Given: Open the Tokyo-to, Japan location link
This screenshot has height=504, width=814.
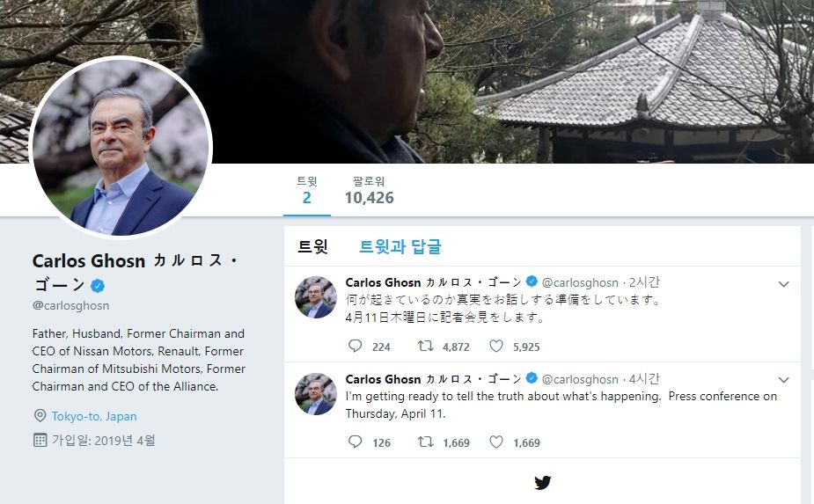Looking at the screenshot, I should (x=94, y=416).
